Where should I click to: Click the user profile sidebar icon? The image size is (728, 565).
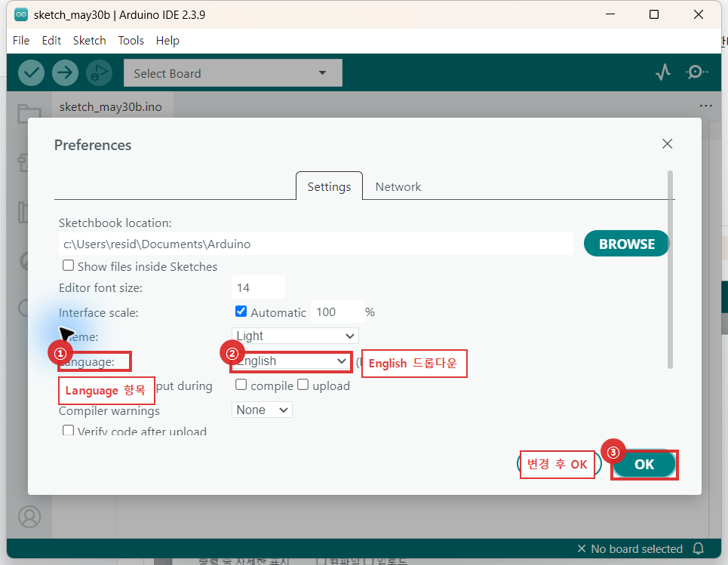click(x=29, y=517)
